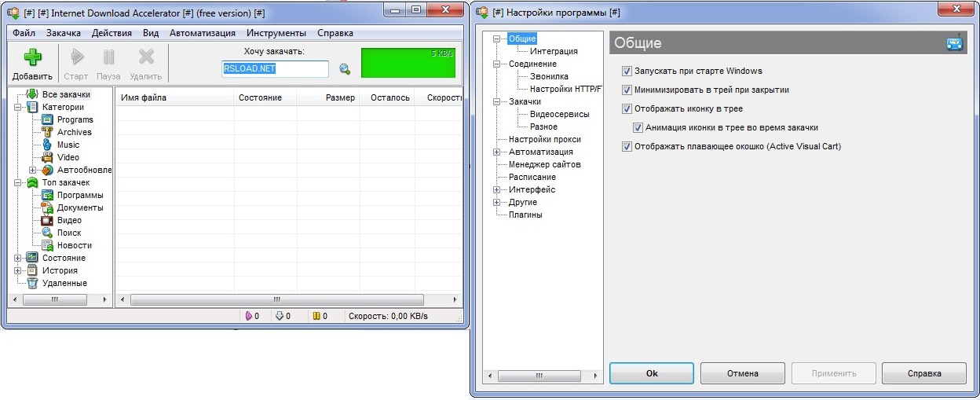980x400 pixels.
Task: Select Плагины in settings tree
Action: pyautogui.click(x=525, y=215)
